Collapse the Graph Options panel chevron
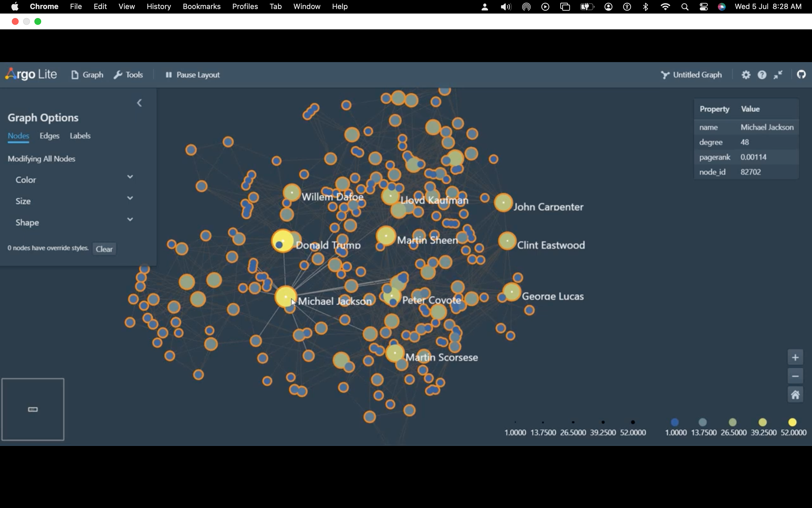Viewport: 812px width, 508px height. tap(140, 103)
